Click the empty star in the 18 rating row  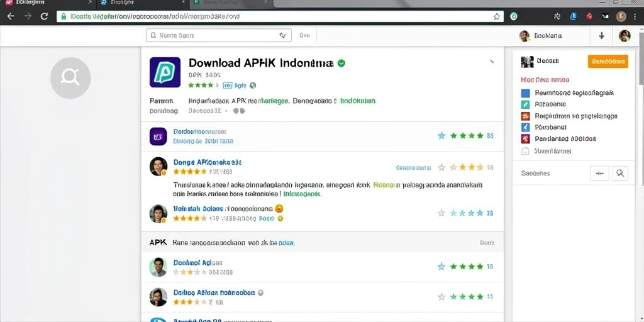coord(441,167)
